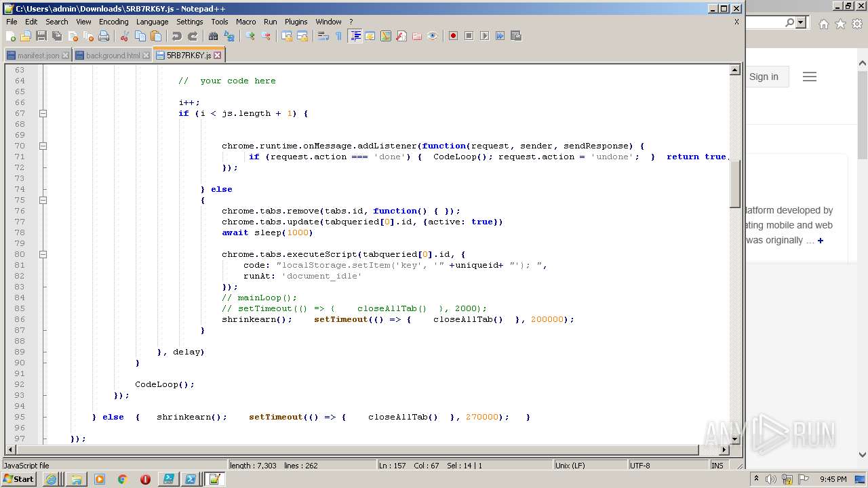Start macro recording with red dot
The width and height of the screenshot is (868, 488).
453,36
